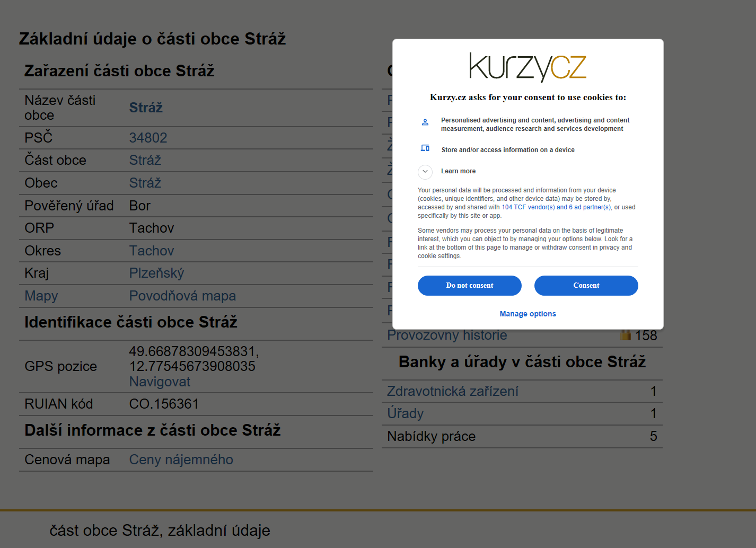Image resolution: width=756 pixels, height=548 pixels.
Task: Click the Kurzy.cz logo in consent dialog
Action: pos(528,67)
